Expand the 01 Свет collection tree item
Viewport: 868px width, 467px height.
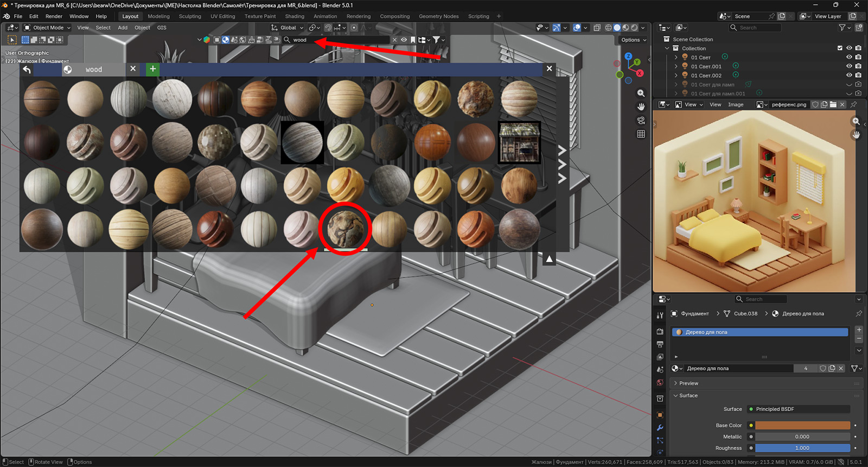point(676,58)
